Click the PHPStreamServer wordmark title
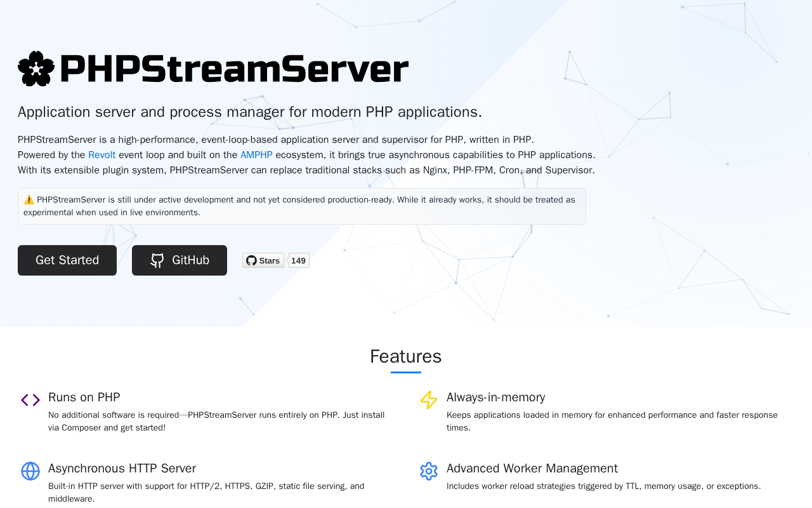Image resolution: width=812 pixels, height=508 pixels. pyautogui.click(x=234, y=69)
